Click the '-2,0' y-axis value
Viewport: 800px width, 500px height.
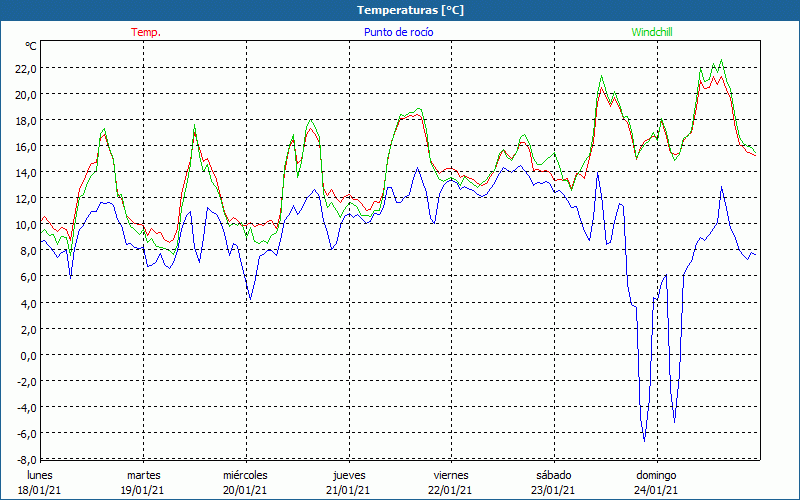(28, 382)
